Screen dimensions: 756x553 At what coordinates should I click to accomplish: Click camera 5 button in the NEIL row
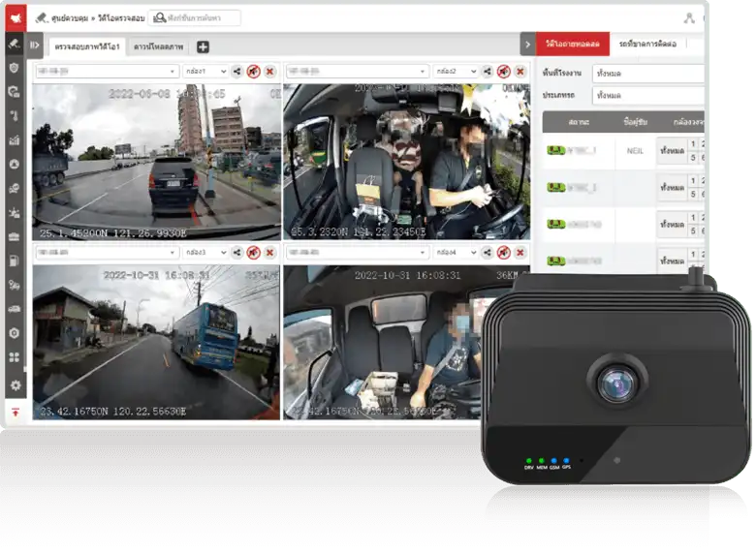[693, 158]
